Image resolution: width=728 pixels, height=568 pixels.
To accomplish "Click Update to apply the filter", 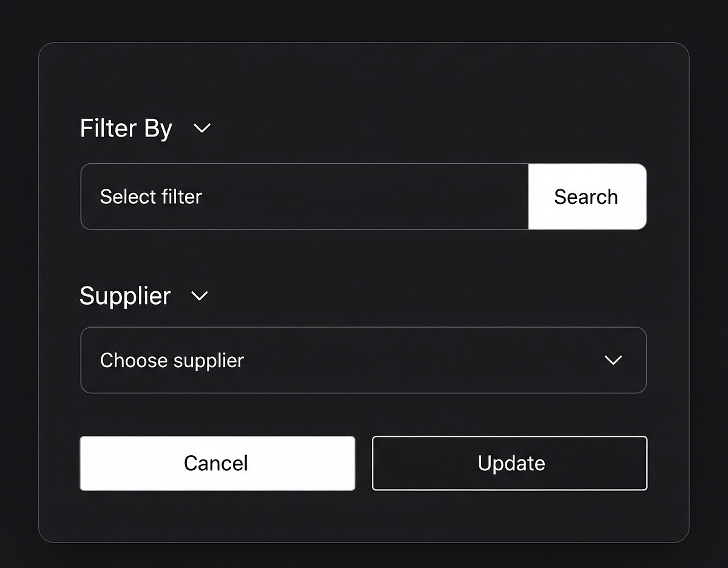I will pos(510,463).
